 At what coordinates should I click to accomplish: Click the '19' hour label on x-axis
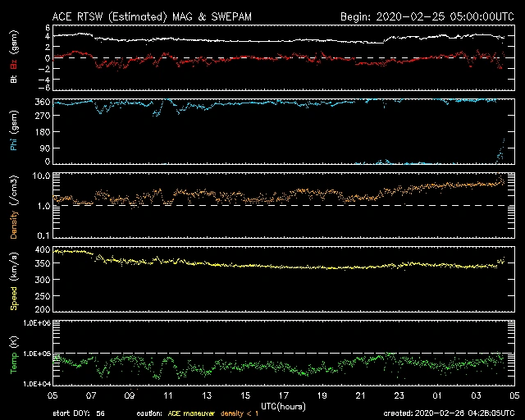(x=322, y=395)
